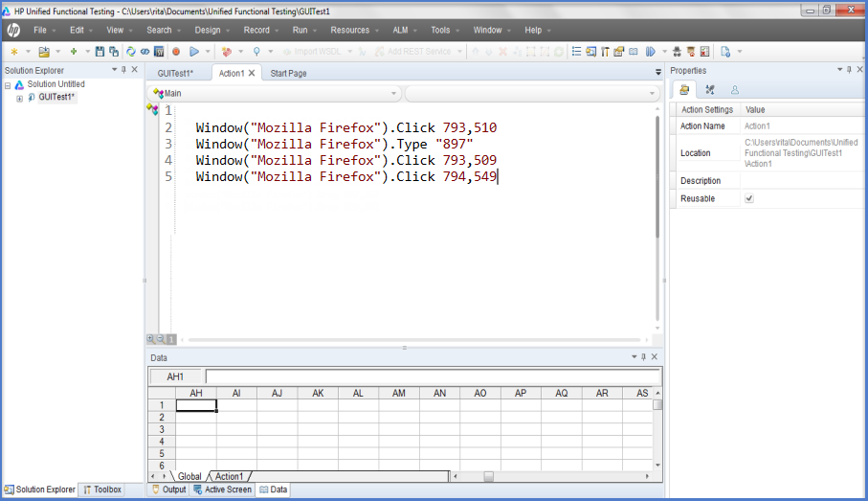This screenshot has width=868, height=501.
Task: Switch to the GUITest1* document tab
Action: (x=175, y=73)
